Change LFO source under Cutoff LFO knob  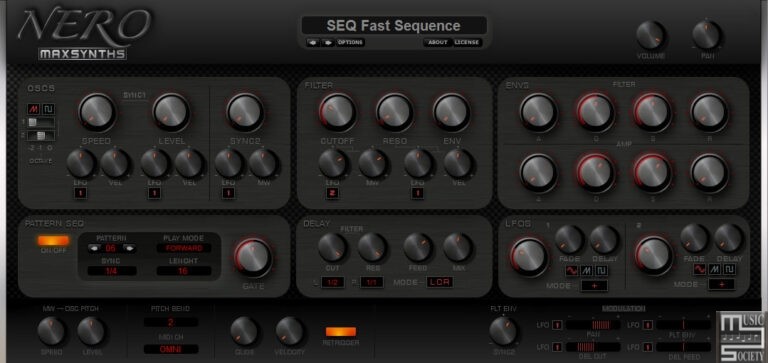332,194
